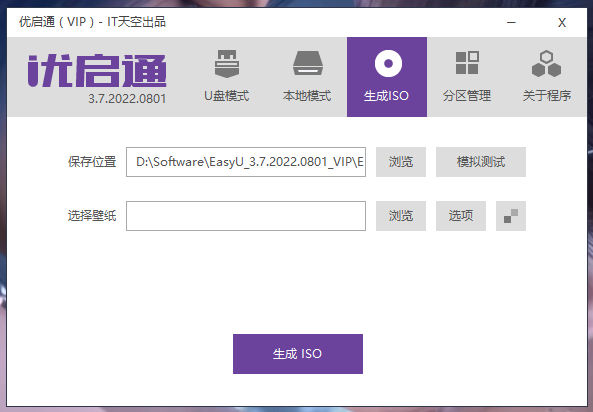Click the small squares icon button
The width and height of the screenshot is (593, 412).
[511, 216]
